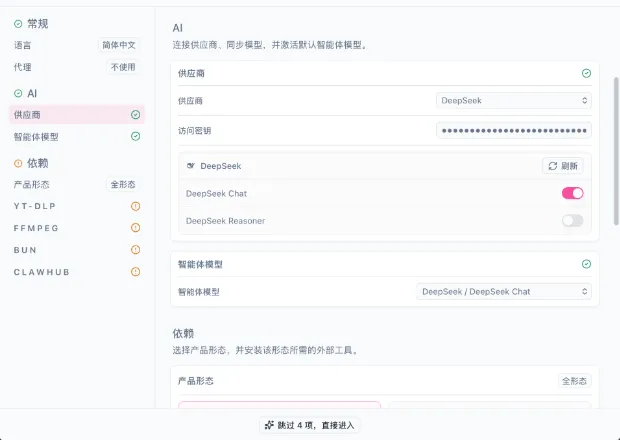Select YT-DLP in the sidebar

coord(77,206)
